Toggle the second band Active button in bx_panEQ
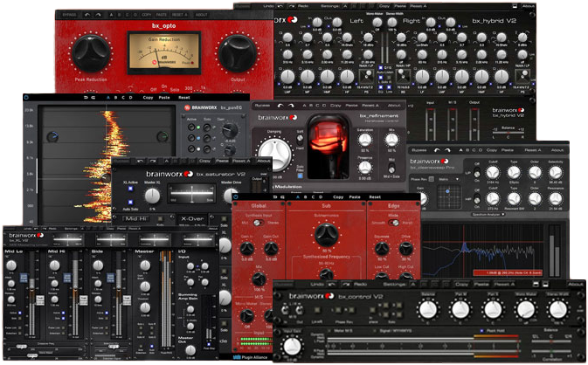This screenshot has height=365, width=588. [x=191, y=138]
